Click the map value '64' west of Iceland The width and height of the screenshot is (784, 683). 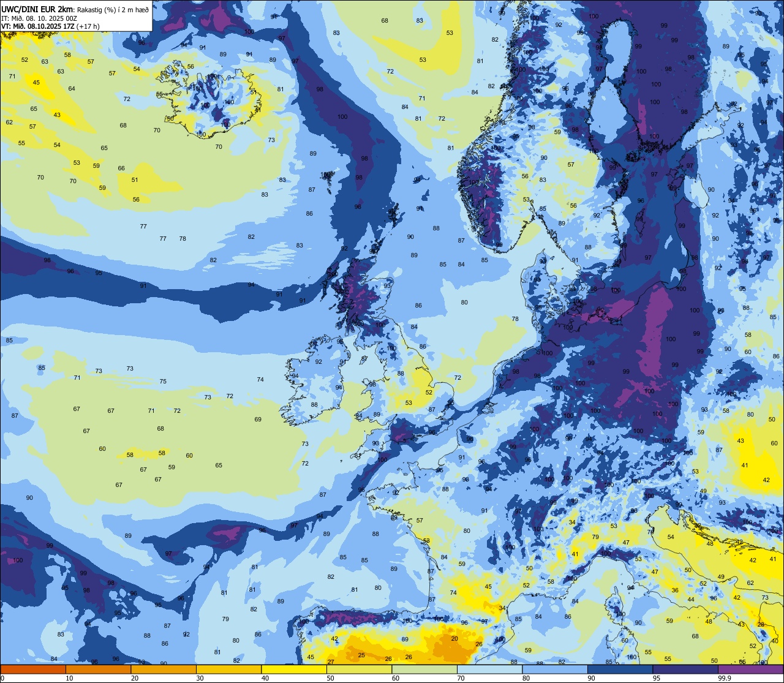(72, 89)
